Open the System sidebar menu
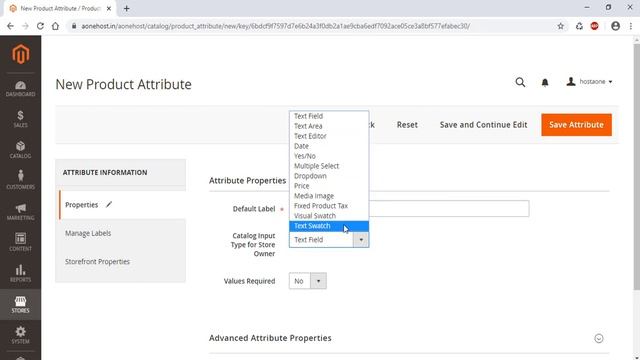This screenshot has height=360, width=640. click(x=20, y=335)
